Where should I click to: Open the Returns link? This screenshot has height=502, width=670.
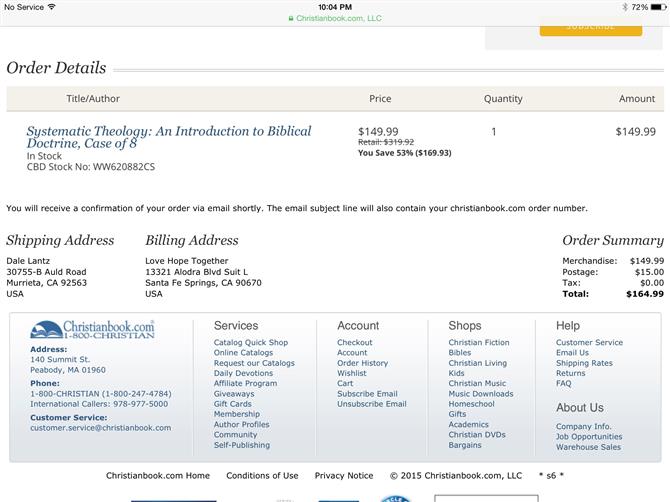pos(570,373)
